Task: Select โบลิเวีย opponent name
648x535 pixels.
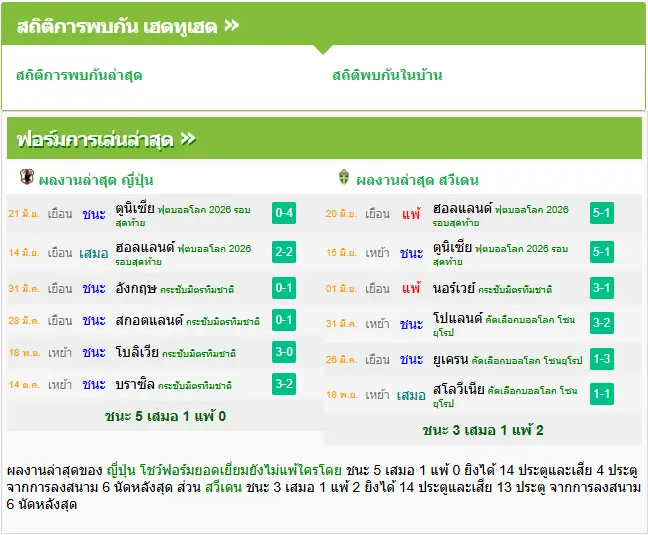Action: tap(137, 352)
